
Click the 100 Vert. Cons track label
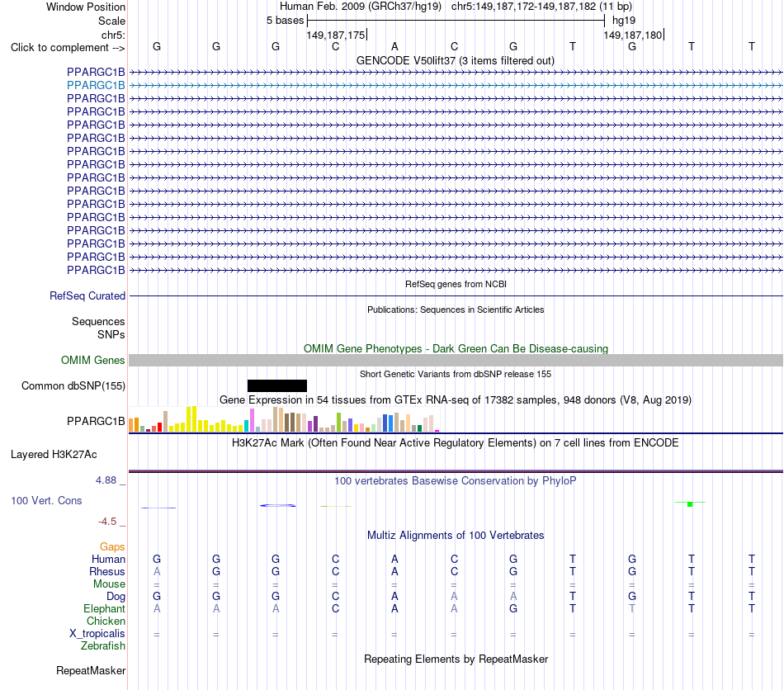point(46,500)
